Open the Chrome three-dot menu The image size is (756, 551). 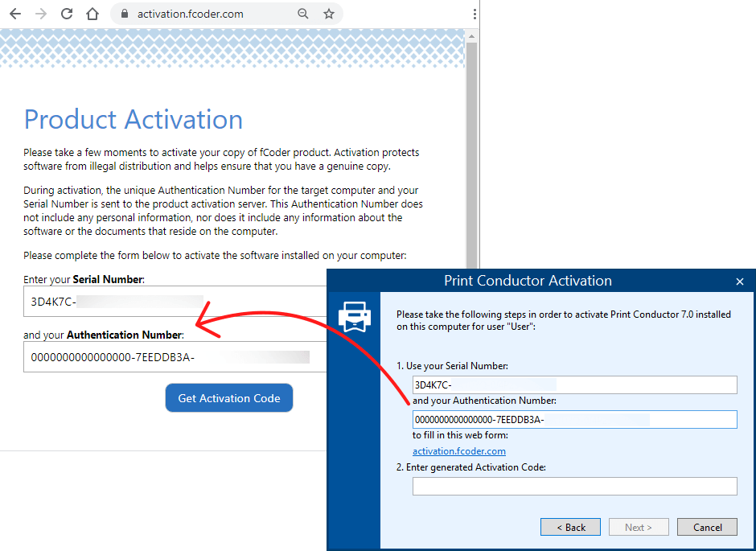(x=475, y=14)
